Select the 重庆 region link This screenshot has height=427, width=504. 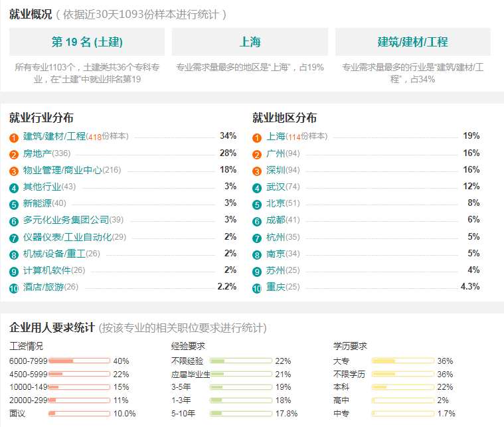click(276, 287)
